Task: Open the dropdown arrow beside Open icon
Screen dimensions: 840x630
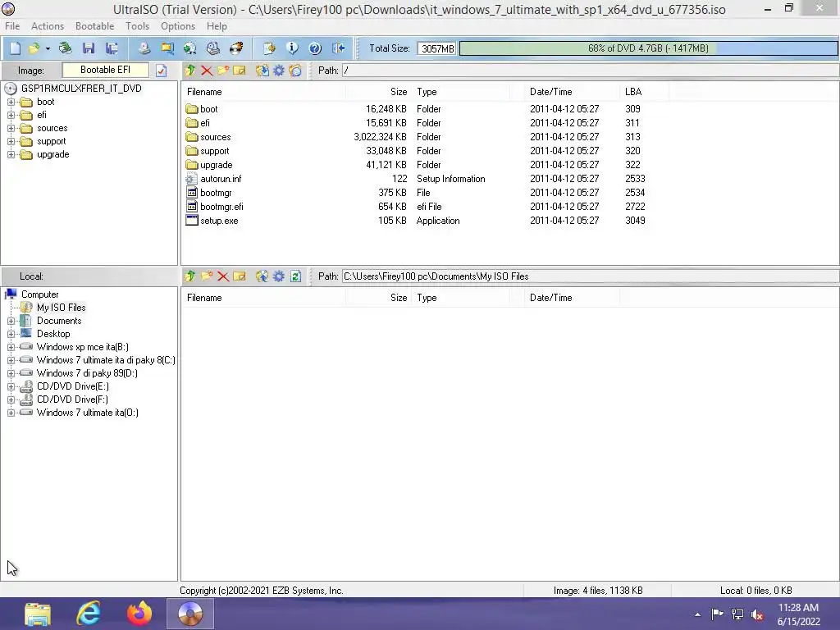Action: (48, 48)
